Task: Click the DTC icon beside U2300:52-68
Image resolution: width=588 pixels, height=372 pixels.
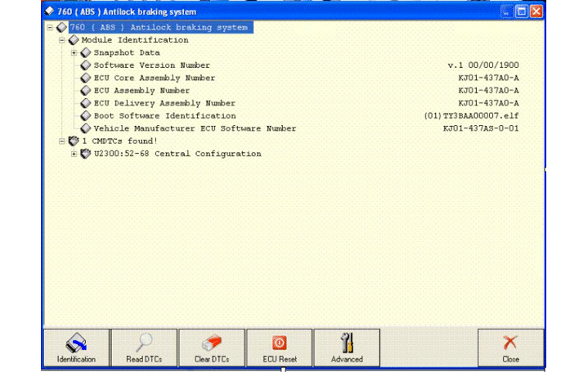Action: pos(86,154)
